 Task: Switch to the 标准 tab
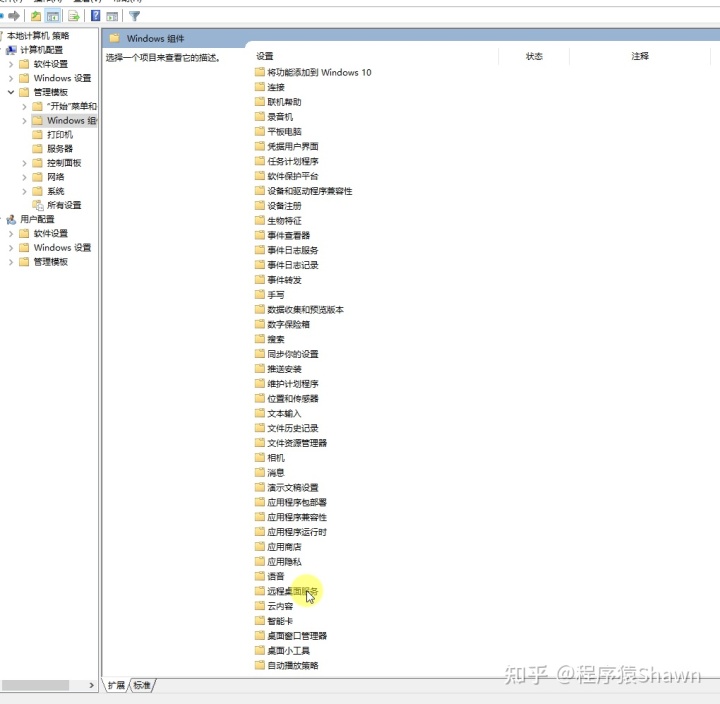pyautogui.click(x=142, y=685)
